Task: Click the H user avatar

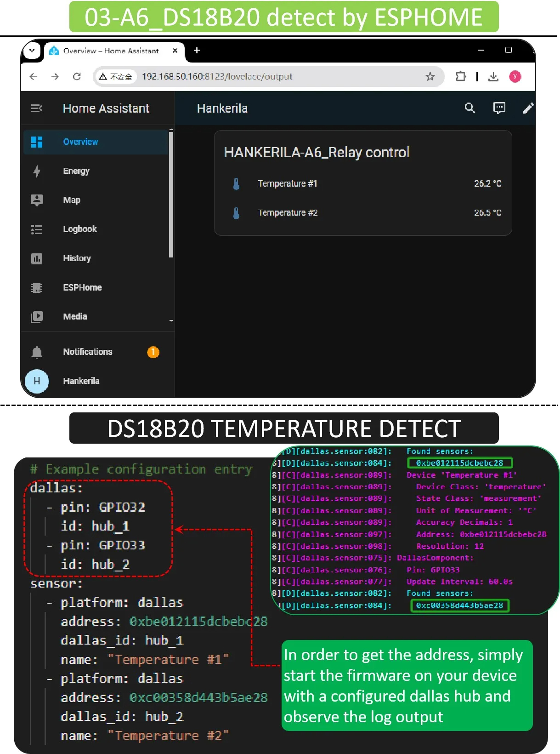Action: click(x=37, y=381)
